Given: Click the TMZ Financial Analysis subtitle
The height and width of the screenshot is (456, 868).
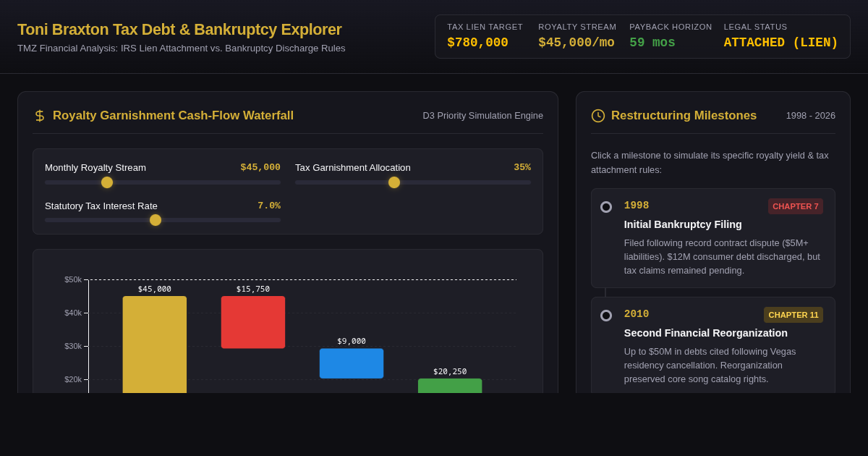Looking at the screenshot, I should pyautogui.click(x=182, y=48).
